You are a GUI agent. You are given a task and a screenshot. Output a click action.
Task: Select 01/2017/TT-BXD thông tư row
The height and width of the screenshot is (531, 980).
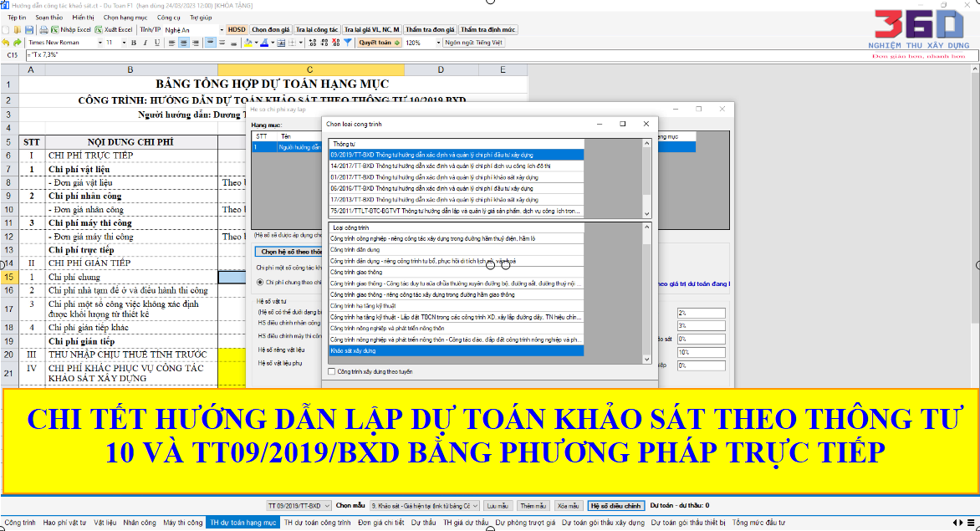point(457,177)
